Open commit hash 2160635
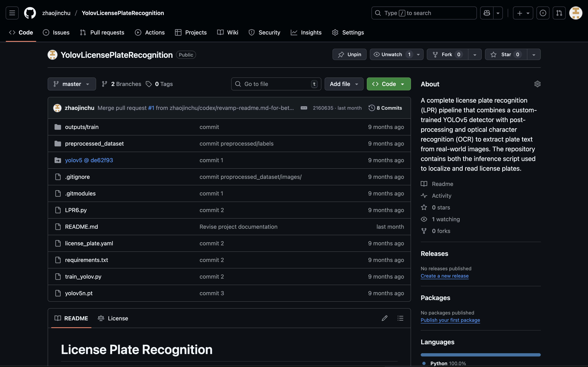The image size is (588, 367). click(323, 108)
